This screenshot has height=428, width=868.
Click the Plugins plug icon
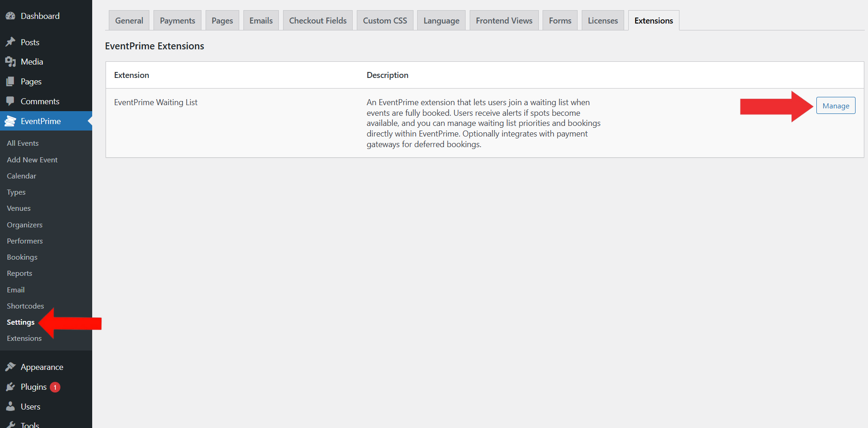point(10,387)
